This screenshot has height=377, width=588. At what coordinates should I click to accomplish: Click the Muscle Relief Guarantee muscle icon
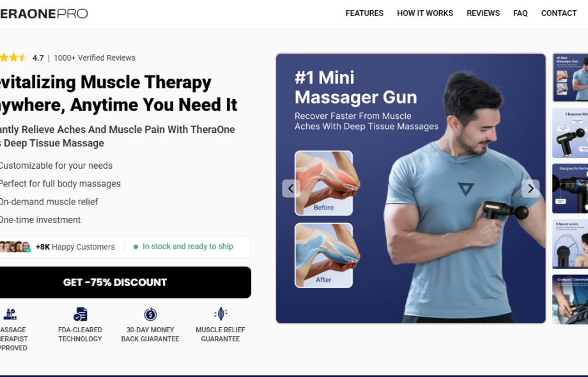pos(220,314)
